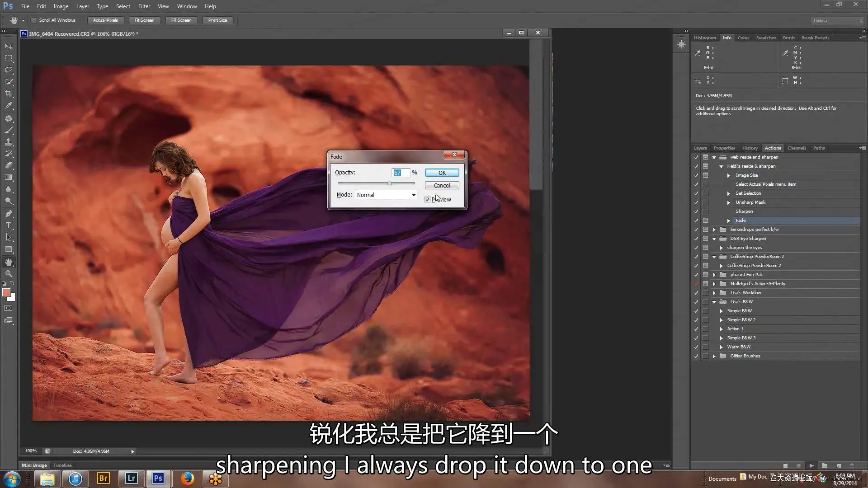Toggle the Preview checkbox in Fade dialog

[427, 200]
